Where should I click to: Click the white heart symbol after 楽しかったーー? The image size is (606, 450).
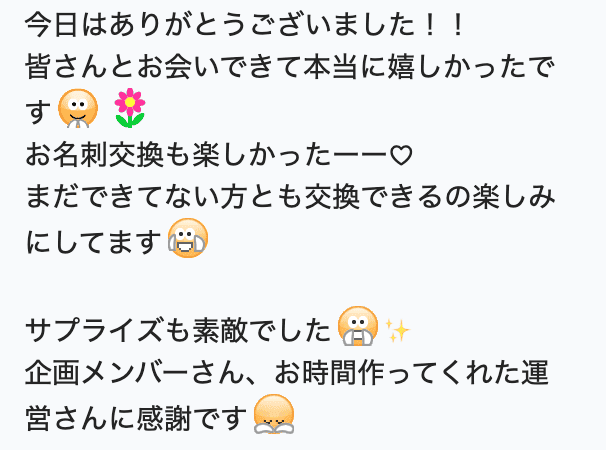pos(401,155)
